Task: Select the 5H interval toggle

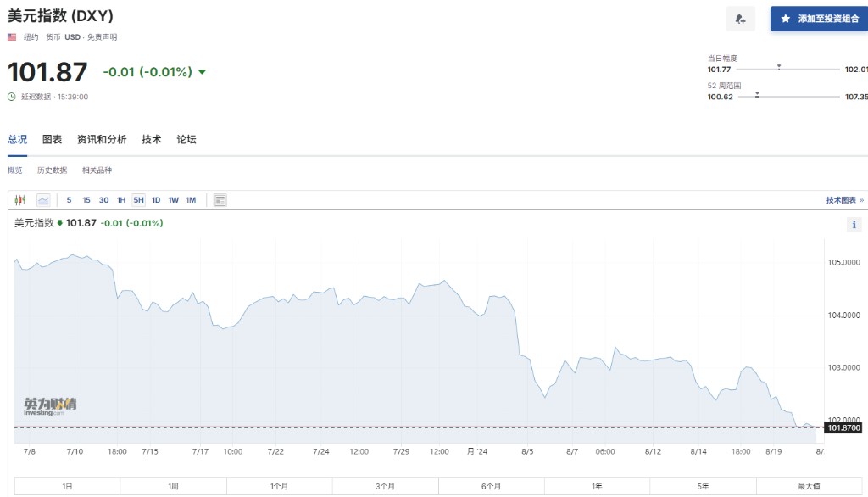Action: pos(138,200)
